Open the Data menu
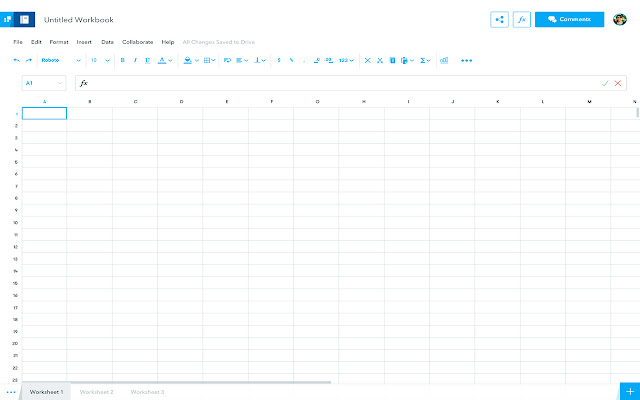The image size is (640, 400). [107, 42]
